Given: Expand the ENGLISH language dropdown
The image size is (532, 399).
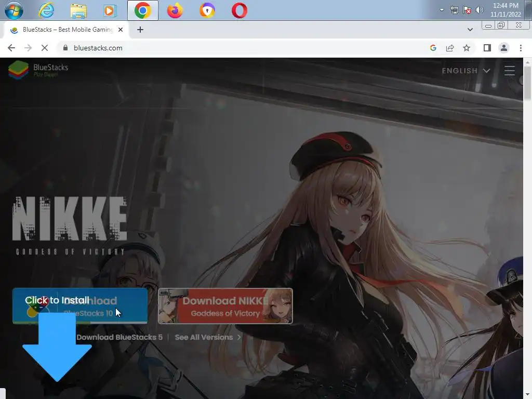Looking at the screenshot, I should click(466, 71).
